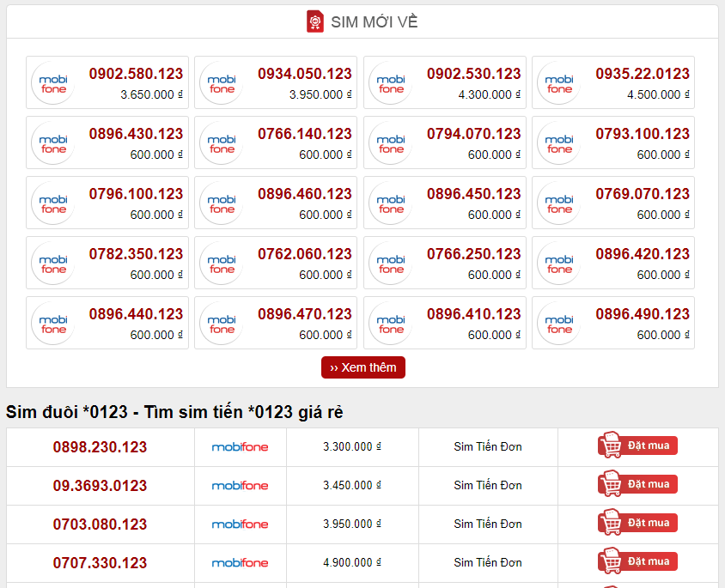Viewport: 725px width, 588px height.
Task: Click Mobifone logo on 0896.430.123 card
Action: tap(53, 143)
